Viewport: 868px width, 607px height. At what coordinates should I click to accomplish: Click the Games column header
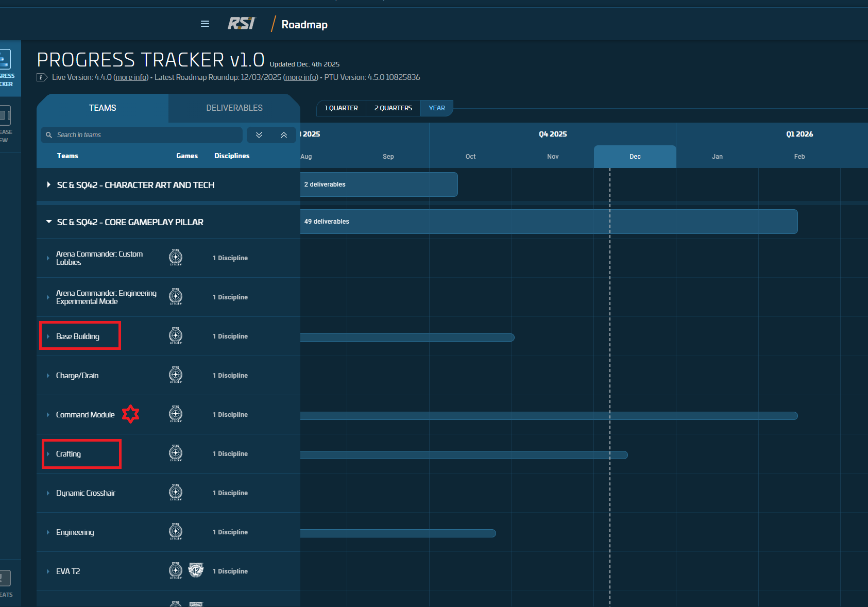click(x=187, y=156)
